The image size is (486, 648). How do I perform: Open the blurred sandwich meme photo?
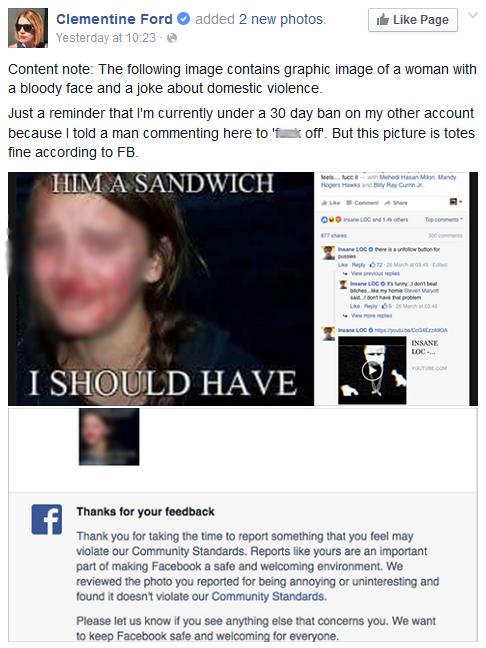click(x=161, y=288)
